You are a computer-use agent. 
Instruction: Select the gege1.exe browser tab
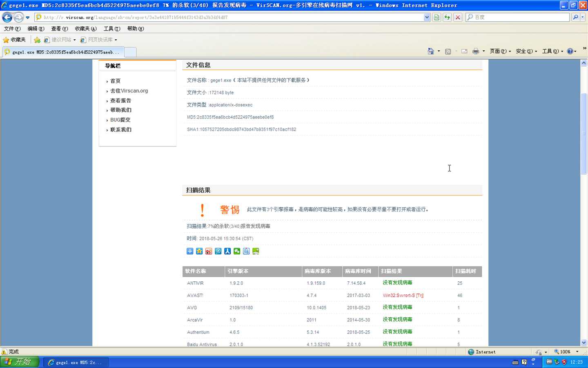[x=62, y=52]
